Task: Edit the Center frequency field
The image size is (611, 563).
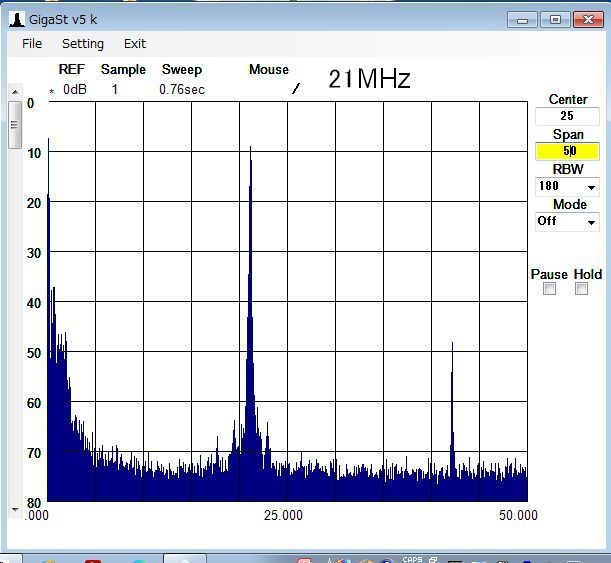Action: tap(567, 116)
